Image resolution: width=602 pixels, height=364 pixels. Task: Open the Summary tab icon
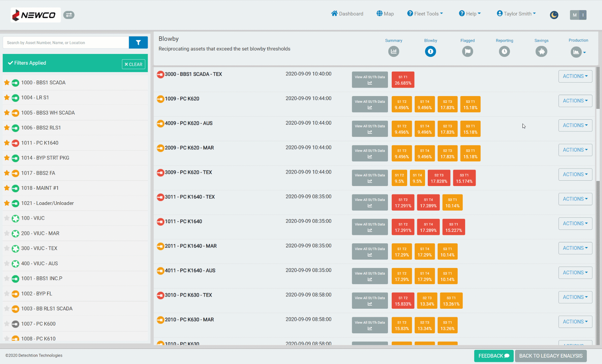tap(394, 52)
